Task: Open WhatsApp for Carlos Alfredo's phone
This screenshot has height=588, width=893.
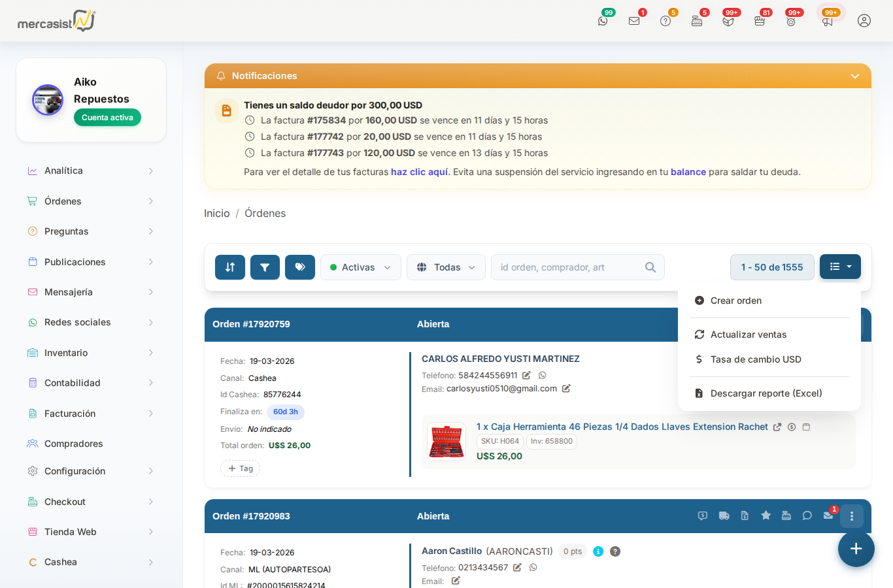Action: 542,376
